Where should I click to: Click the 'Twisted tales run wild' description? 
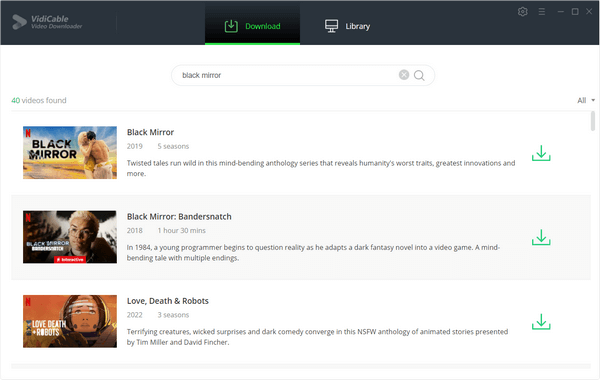point(321,168)
